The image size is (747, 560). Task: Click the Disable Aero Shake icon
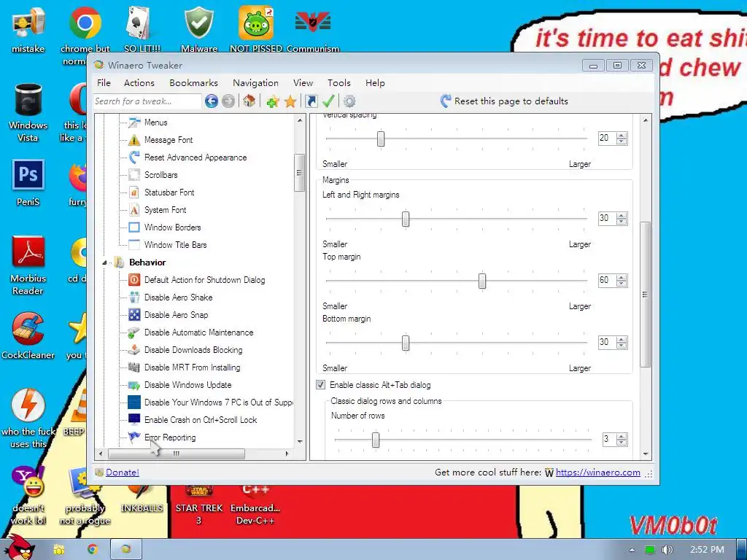[134, 297]
